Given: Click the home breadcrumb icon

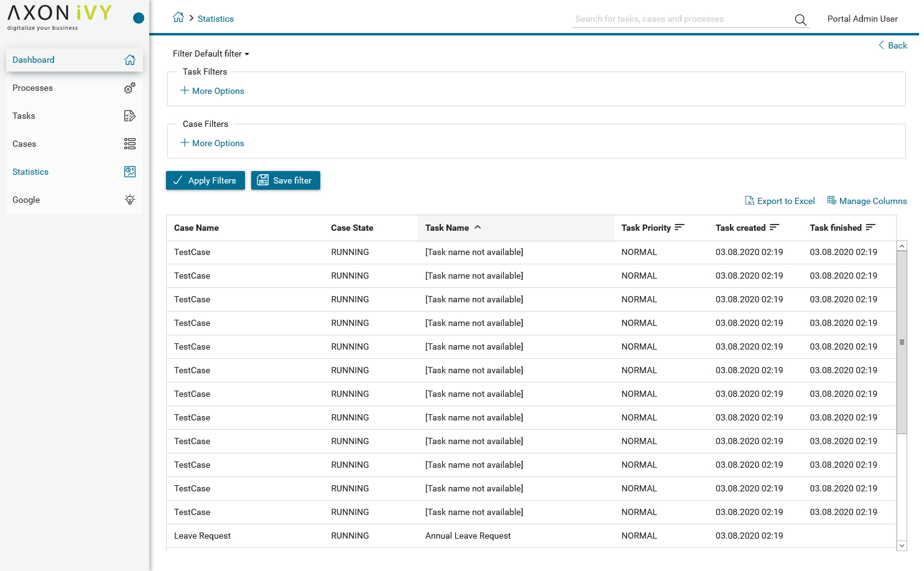Looking at the screenshot, I should (x=178, y=17).
